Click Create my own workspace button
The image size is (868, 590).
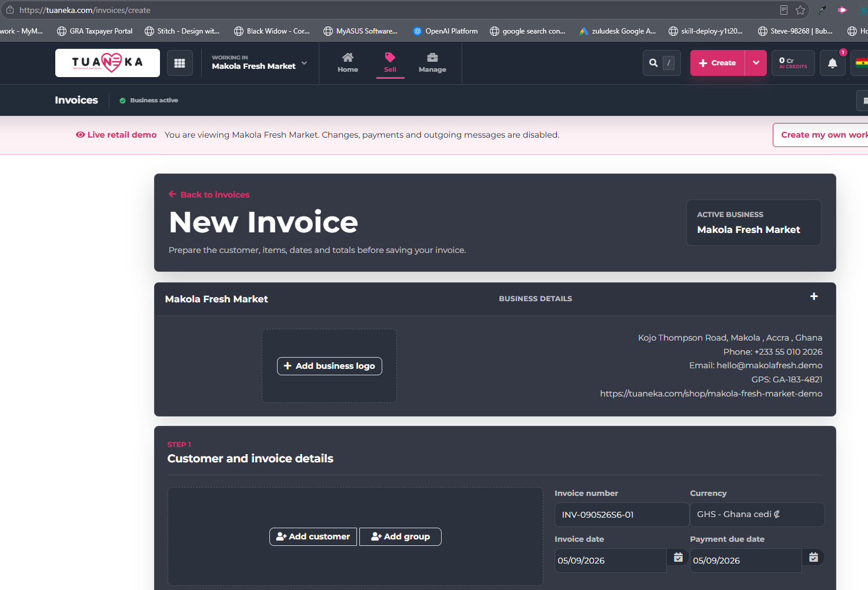(821, 135)
